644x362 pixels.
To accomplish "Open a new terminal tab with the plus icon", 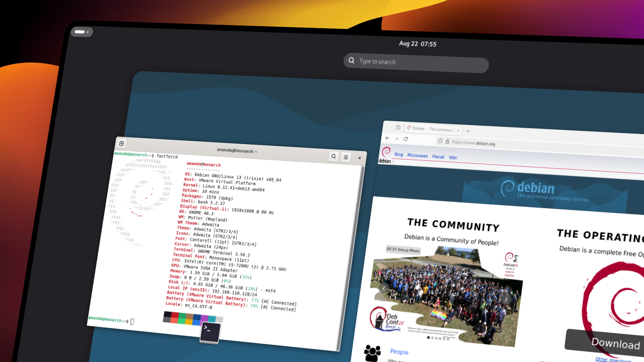I will [121, 143].
